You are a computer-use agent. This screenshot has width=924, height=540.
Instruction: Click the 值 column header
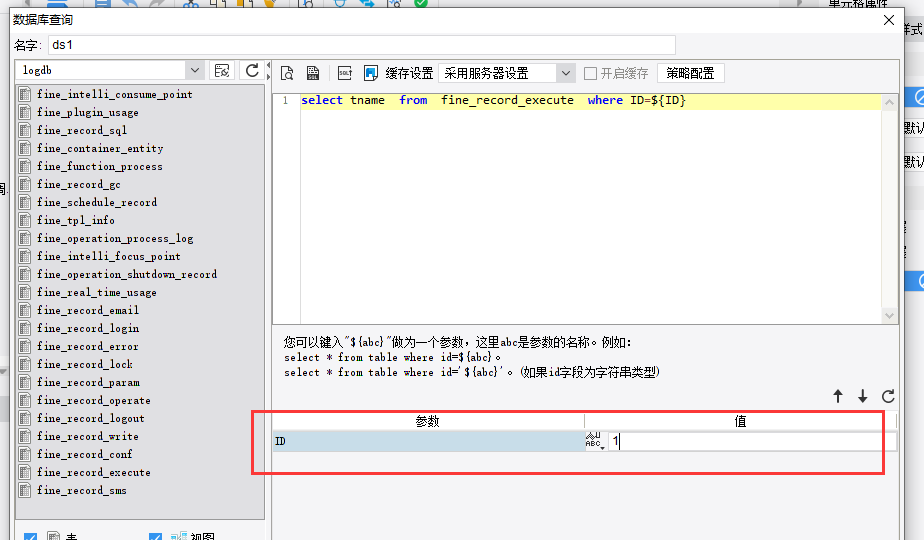740,421
